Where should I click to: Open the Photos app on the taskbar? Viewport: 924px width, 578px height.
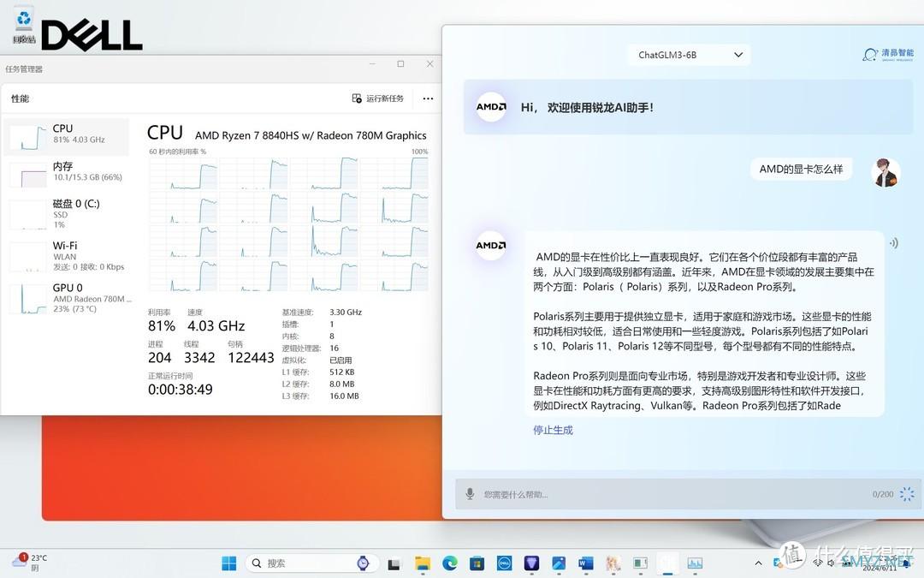point(559,563)
